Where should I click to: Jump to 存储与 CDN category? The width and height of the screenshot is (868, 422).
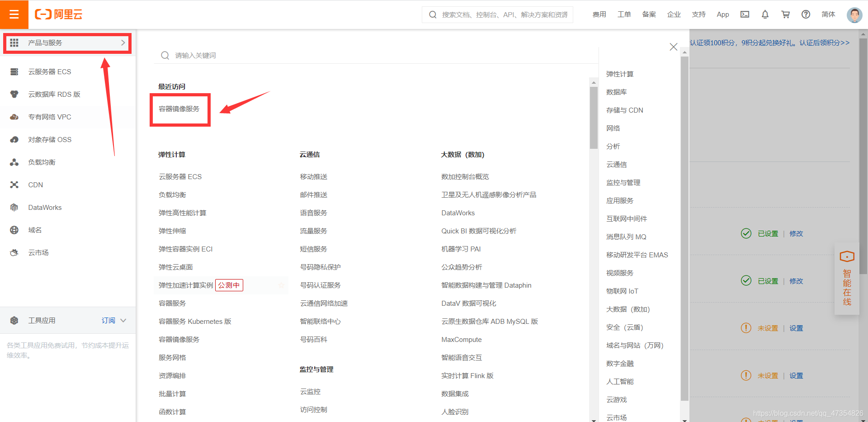(625, 110)
